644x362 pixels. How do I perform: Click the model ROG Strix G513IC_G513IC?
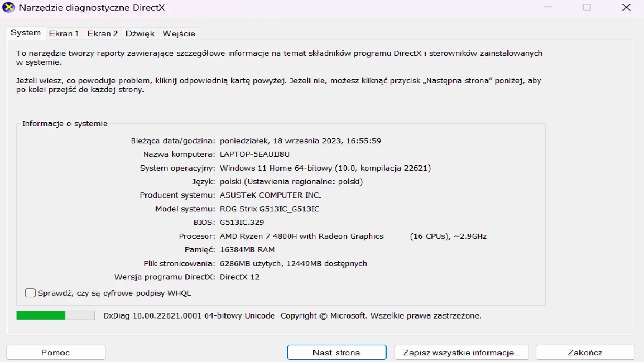coord(270,209)
